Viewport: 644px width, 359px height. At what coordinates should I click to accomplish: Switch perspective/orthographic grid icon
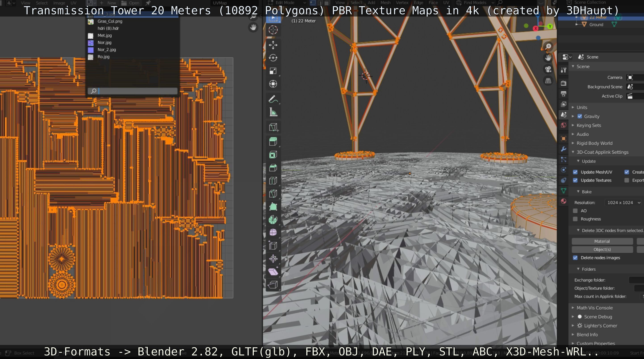tap(548, 81)
